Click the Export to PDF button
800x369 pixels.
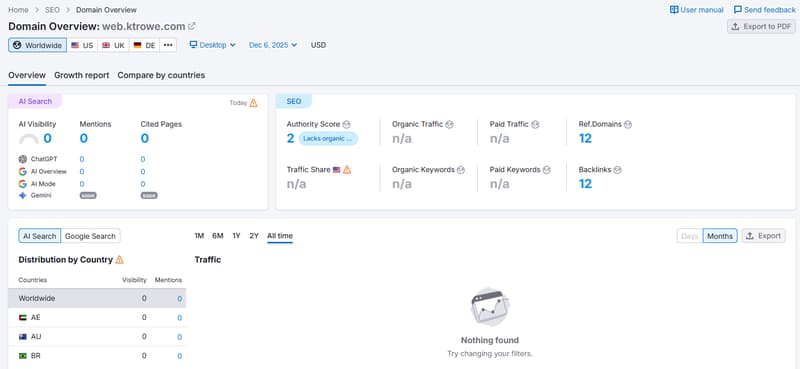761,27
